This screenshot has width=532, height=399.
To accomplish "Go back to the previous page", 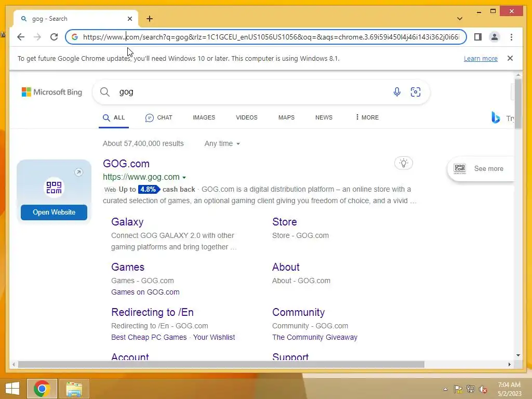I will click(21, 37).
